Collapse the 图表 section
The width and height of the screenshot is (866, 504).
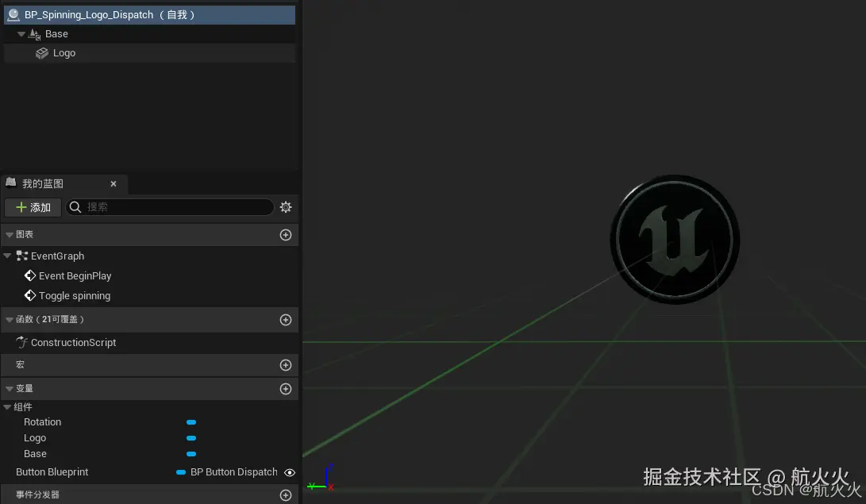10,235
